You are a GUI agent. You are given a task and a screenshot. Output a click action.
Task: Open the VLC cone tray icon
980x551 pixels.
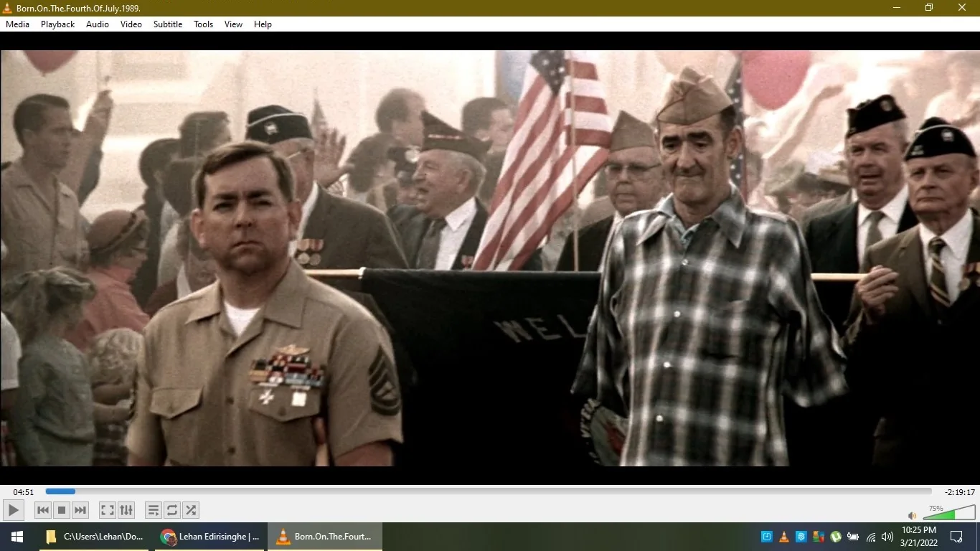pos(784,536)
